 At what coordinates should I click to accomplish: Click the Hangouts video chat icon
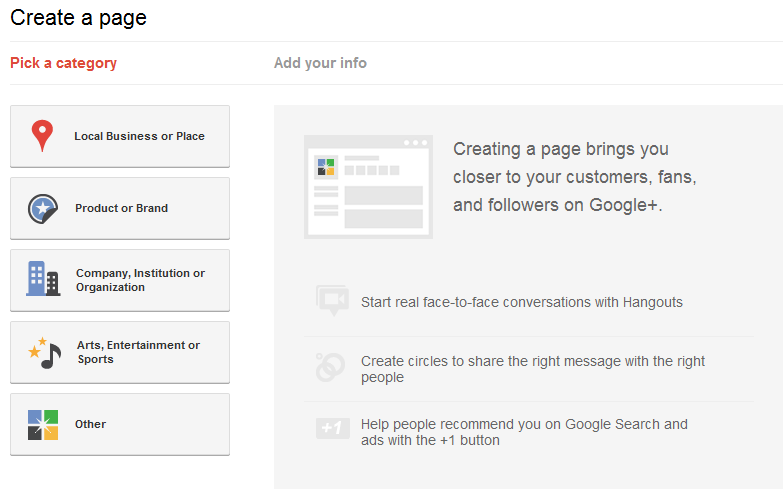[x=332, y=300]
